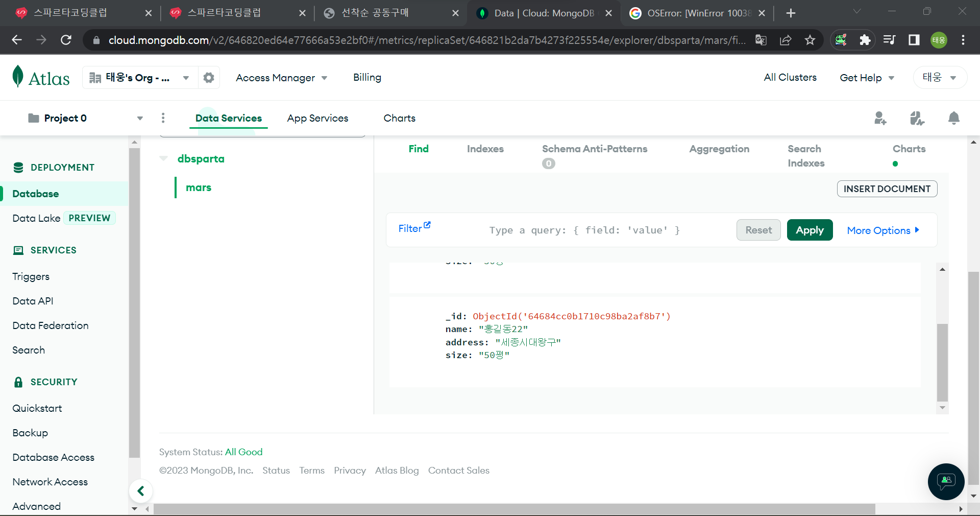This screenshot has height=516, width=980.
Task: Click the share page icon
Action: [x=786, y=40]
